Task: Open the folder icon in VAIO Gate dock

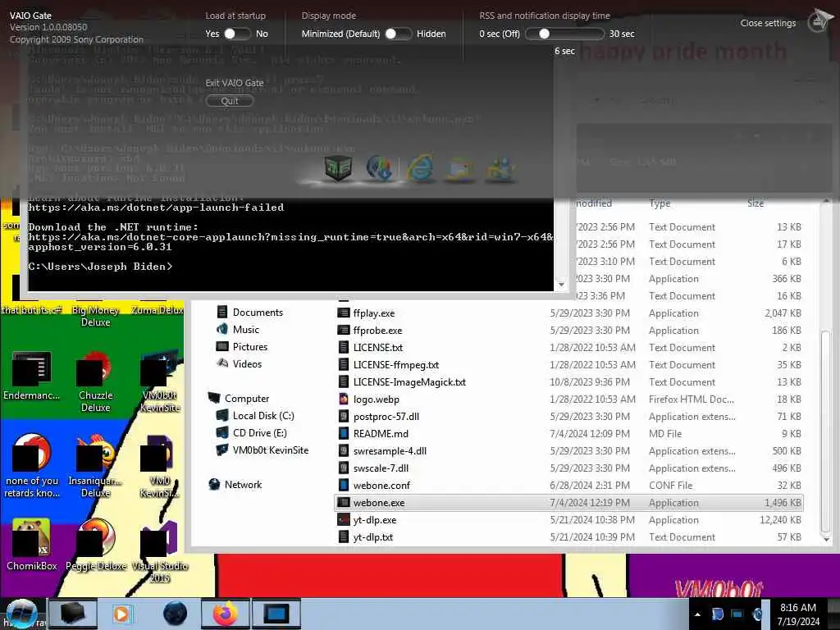Action: click(x=460, y=169)
